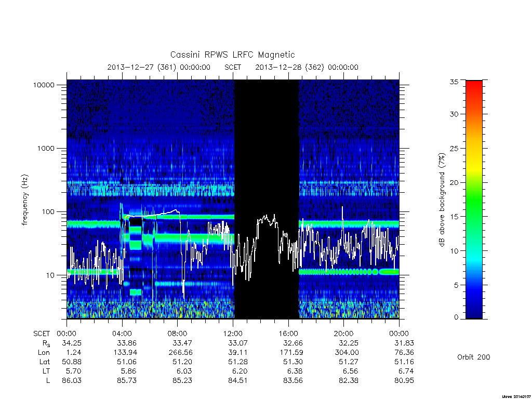The height and width of the screenshot is (399, 532).
Task: Click the LT value '6.38'
Action: point(295,371)
